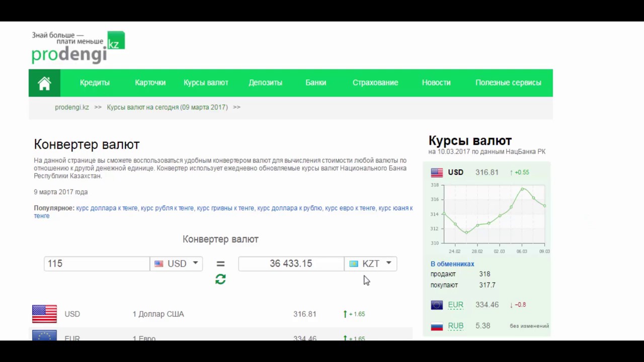Open the KZT target currency dropdown
The image size is (644, 362).
[371, 263]
